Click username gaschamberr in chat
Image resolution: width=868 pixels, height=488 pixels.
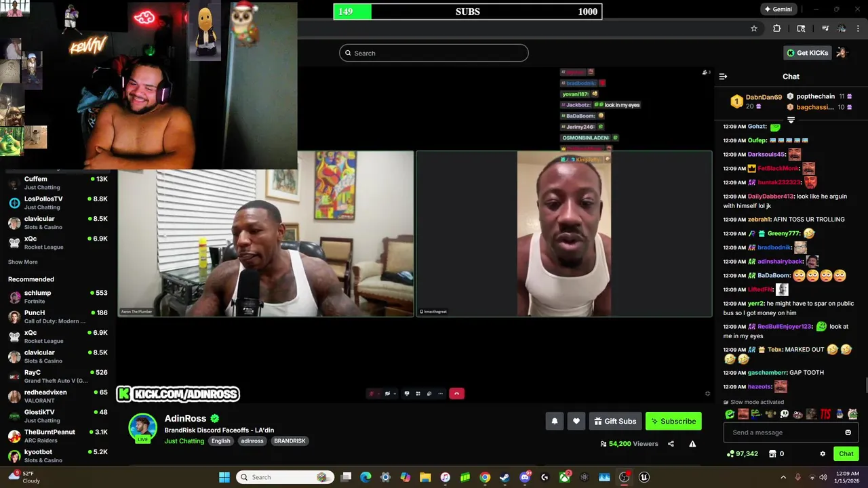[x=767, y=372]
